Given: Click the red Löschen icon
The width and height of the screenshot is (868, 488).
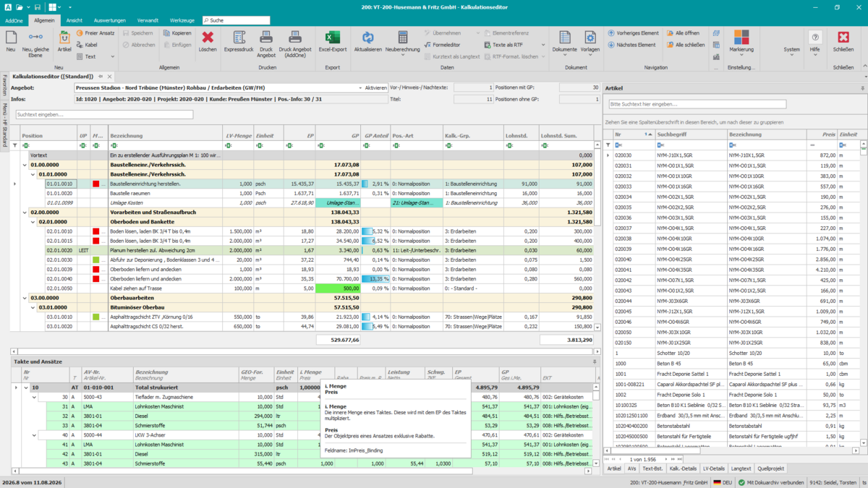Looking at the screenshot, I should [208, 38].
